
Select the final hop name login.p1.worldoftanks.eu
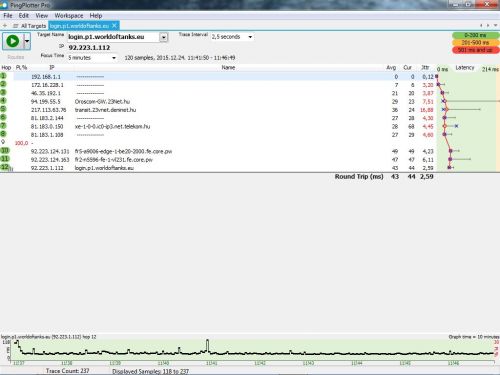pos(104,168)
